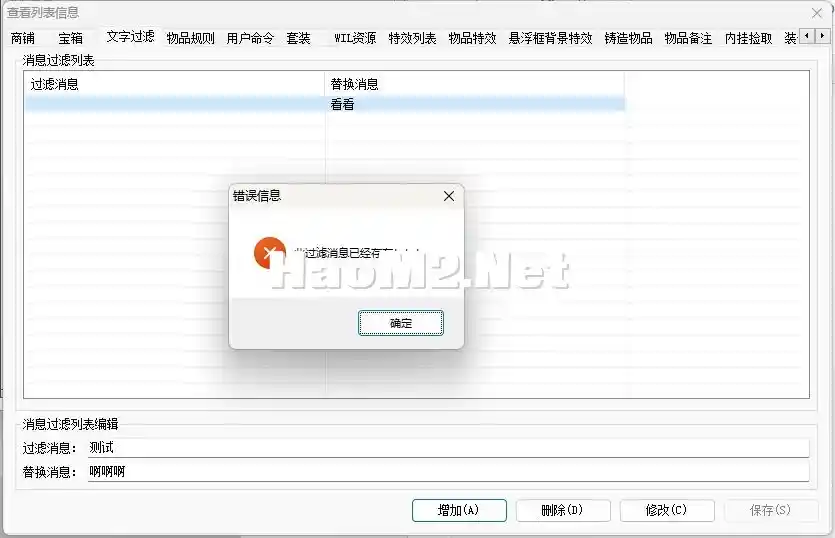Switch to the 宝箱 tab
This screenshot has width=835, height=538.
[x=70, y=38]
